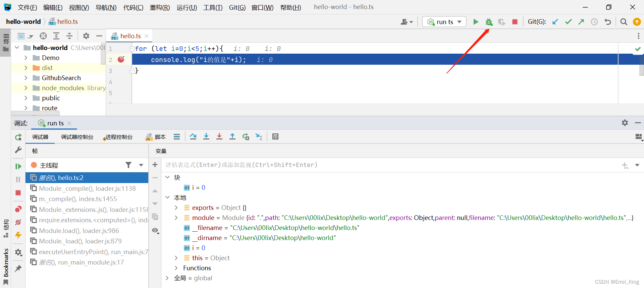Open the Project view selector dropdown
This screenshot has width=644, height=288.
tap(25, 36)
